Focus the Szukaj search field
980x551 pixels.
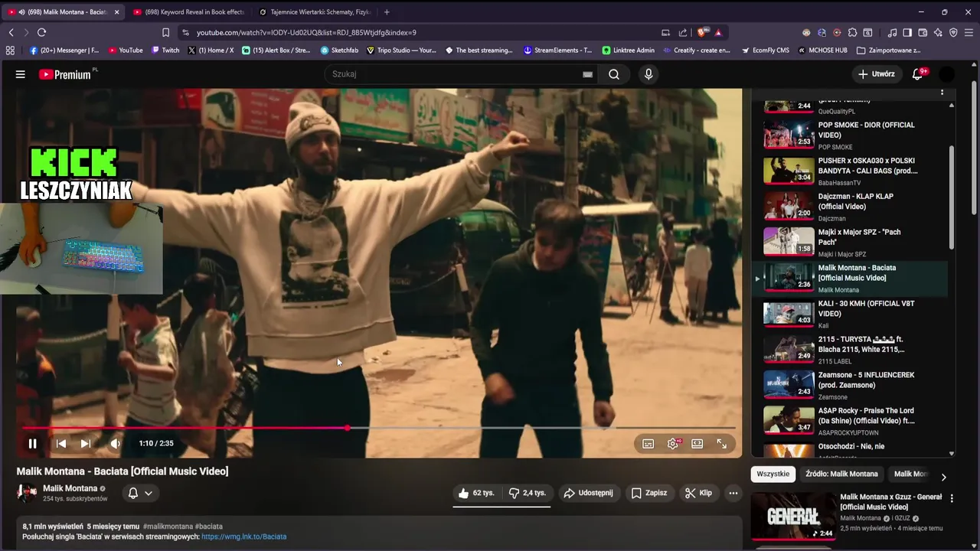click(456, 74)
